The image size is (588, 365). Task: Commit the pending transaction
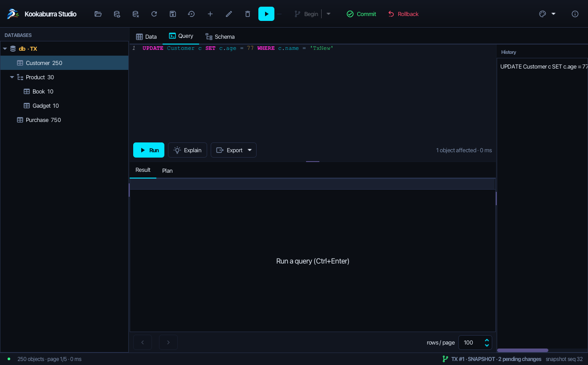tap(361, 14)
